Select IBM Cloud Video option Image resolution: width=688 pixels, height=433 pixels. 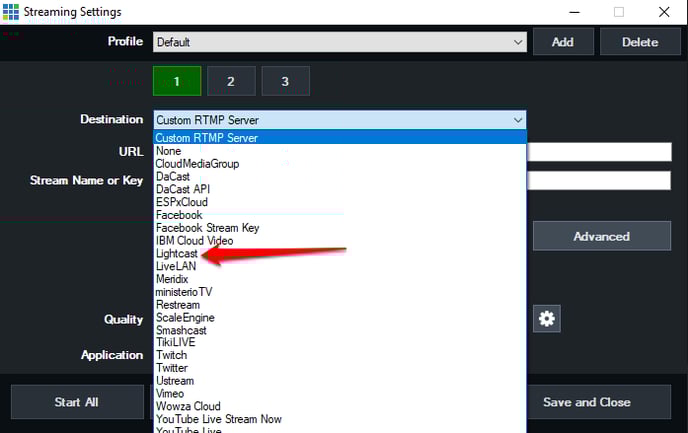[x=194, y=241]
